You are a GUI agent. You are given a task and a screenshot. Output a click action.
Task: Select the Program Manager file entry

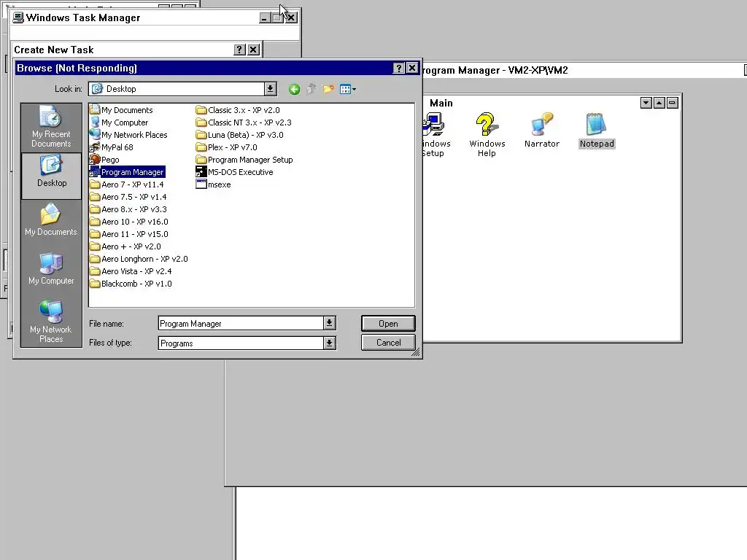[127, 172]
